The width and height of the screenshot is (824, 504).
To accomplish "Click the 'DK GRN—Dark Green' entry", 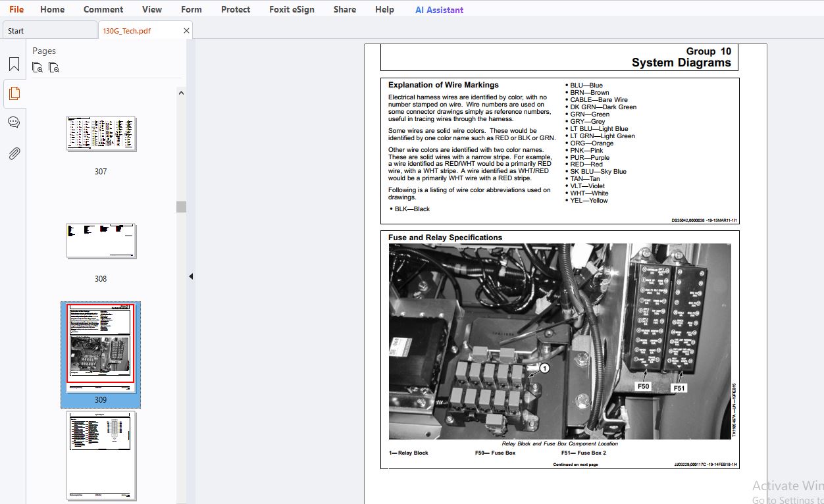I will (x=603, y=107).
